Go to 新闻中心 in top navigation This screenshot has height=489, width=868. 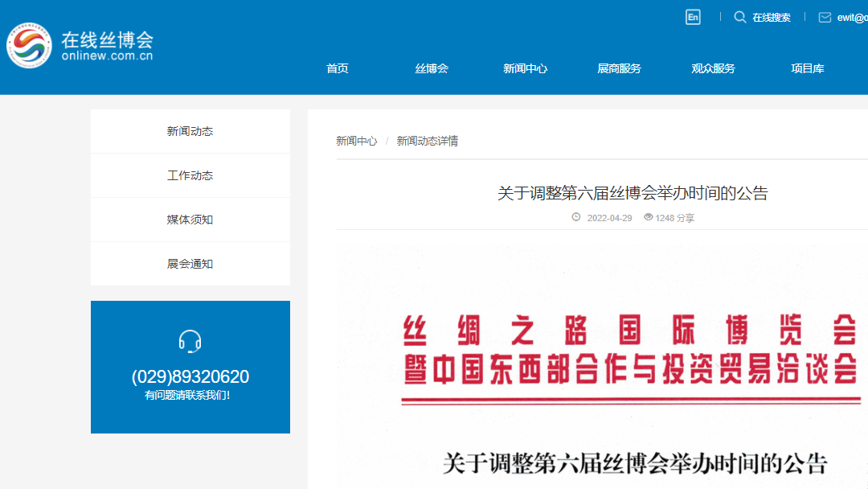tap(526, 68)
